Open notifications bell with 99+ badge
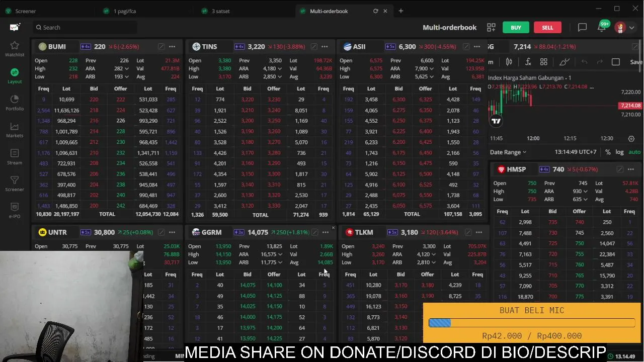 coord(602,27)
